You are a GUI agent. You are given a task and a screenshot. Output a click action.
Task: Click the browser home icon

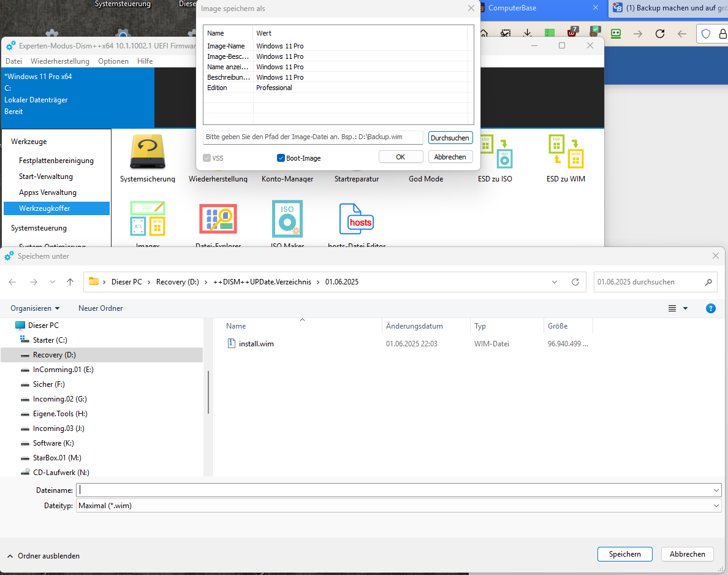point(483,34)
